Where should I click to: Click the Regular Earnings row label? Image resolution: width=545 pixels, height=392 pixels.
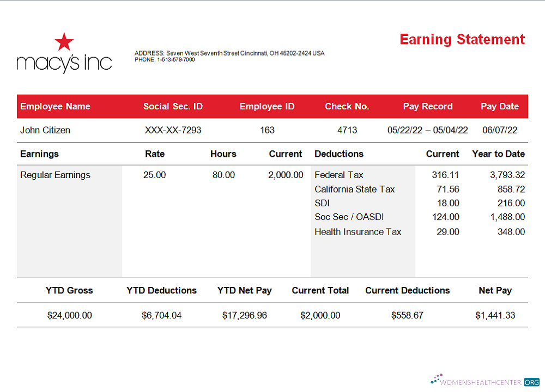[x=55, y=175]
